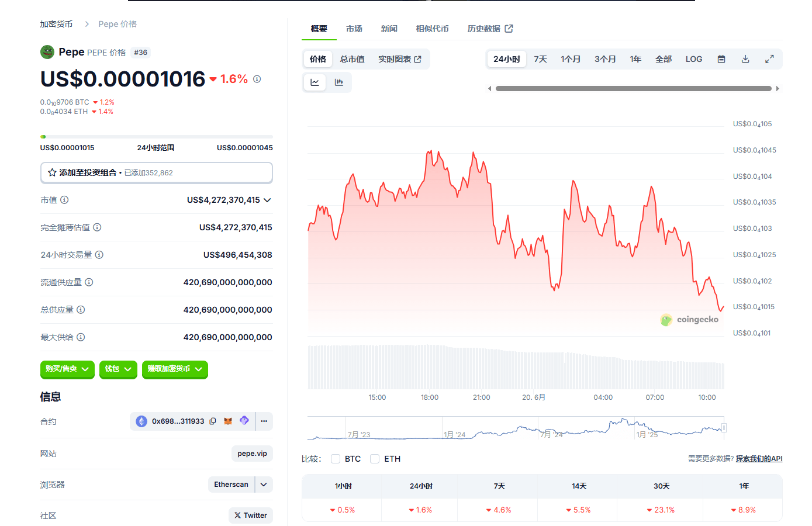Click 1-year change value 8.9%
This screenshot has width=812, height=526.
tap(743, 510)
